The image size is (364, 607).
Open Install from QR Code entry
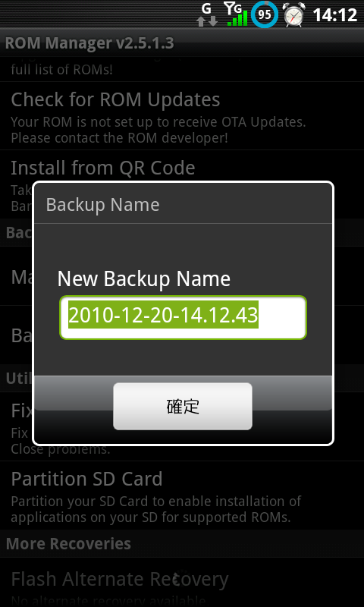click(102, 168)
